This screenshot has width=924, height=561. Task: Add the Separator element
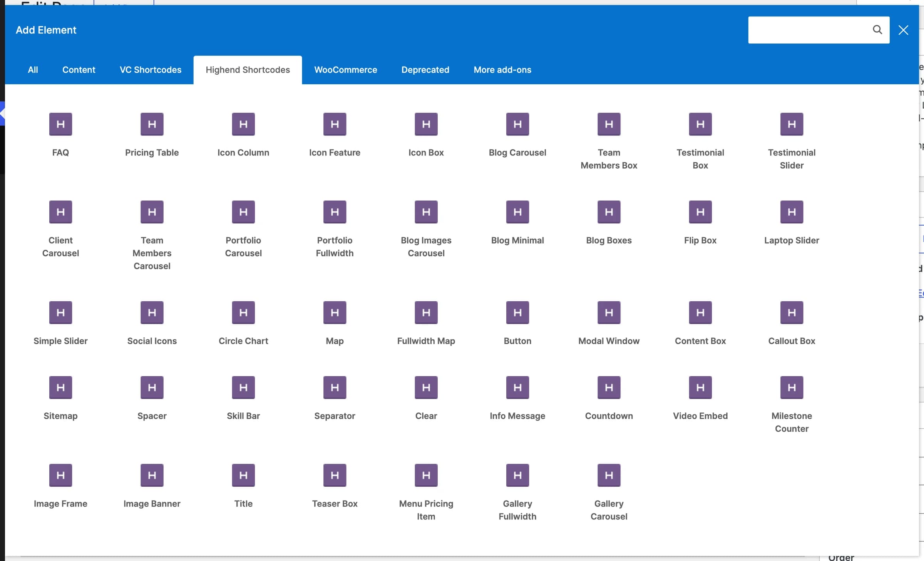(x=335, y=398)
